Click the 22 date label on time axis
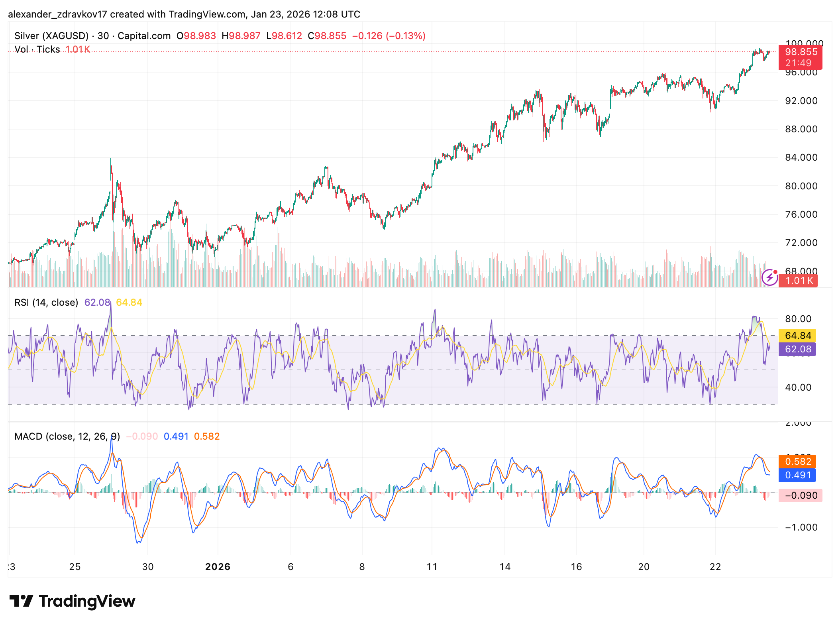Screen dimensions: 840x625 click(715, 567)
